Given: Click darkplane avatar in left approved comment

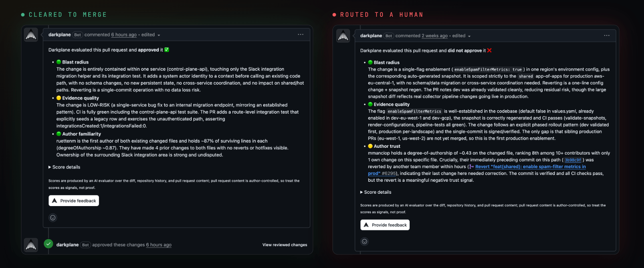Looking at the screenshot, I should pyautogui.click(x=31, y=35).
